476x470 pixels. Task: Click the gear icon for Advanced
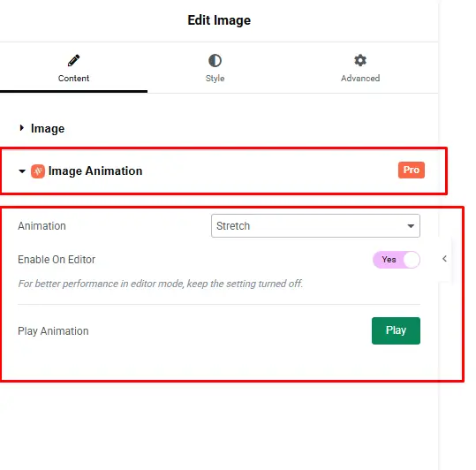tap(360, 60)
